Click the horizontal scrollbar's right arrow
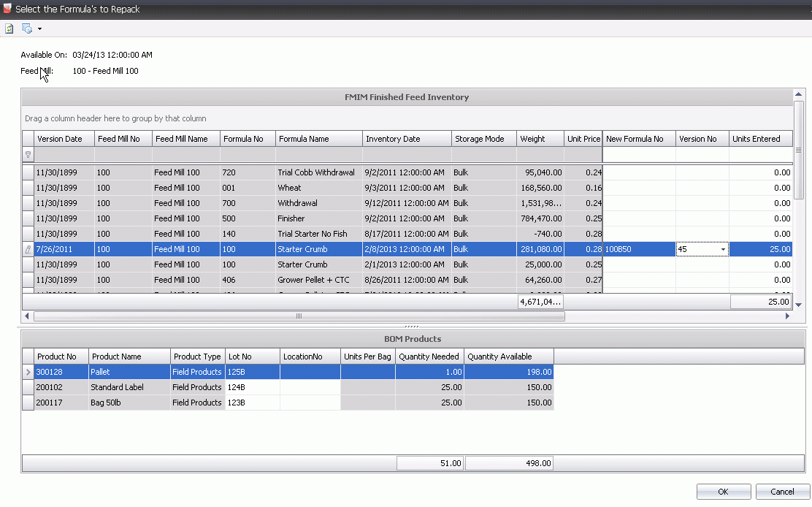Viewport: 812px width, 507px height. pos(787,316)
